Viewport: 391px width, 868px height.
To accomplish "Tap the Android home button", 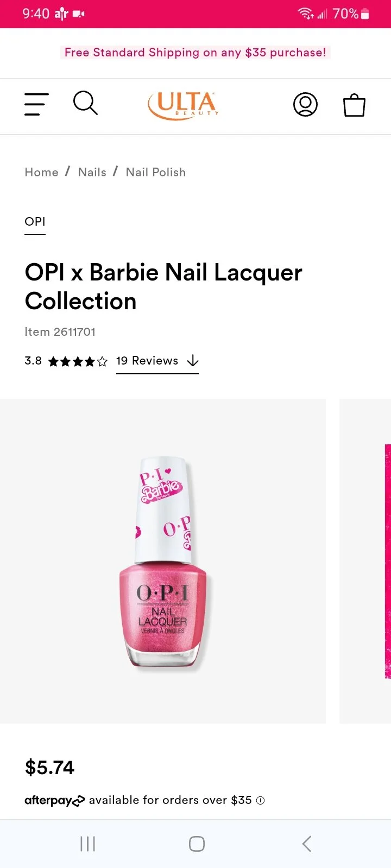I will point(197,844).
